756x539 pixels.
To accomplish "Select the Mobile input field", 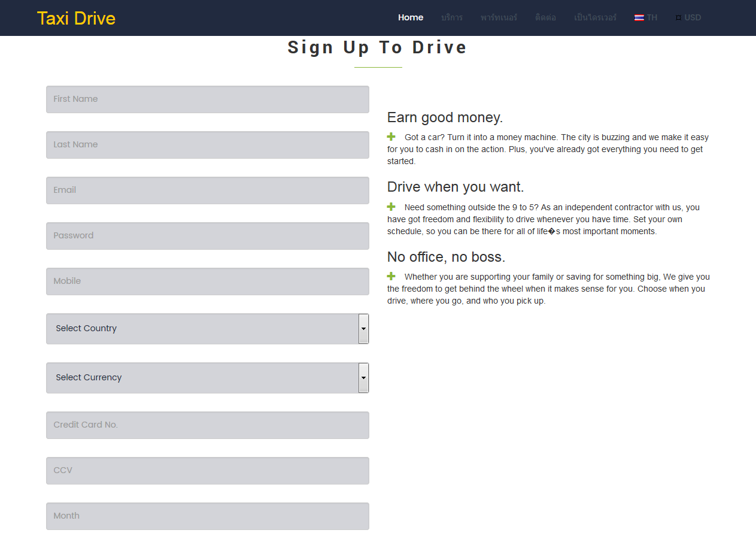I will tap(208, 281).
